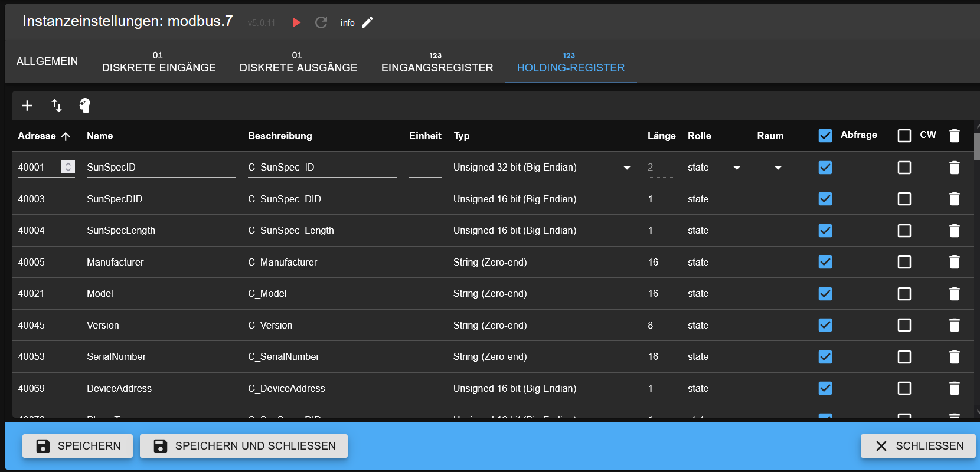
Task: Delete the SerialNumber row
Action: 955,357
